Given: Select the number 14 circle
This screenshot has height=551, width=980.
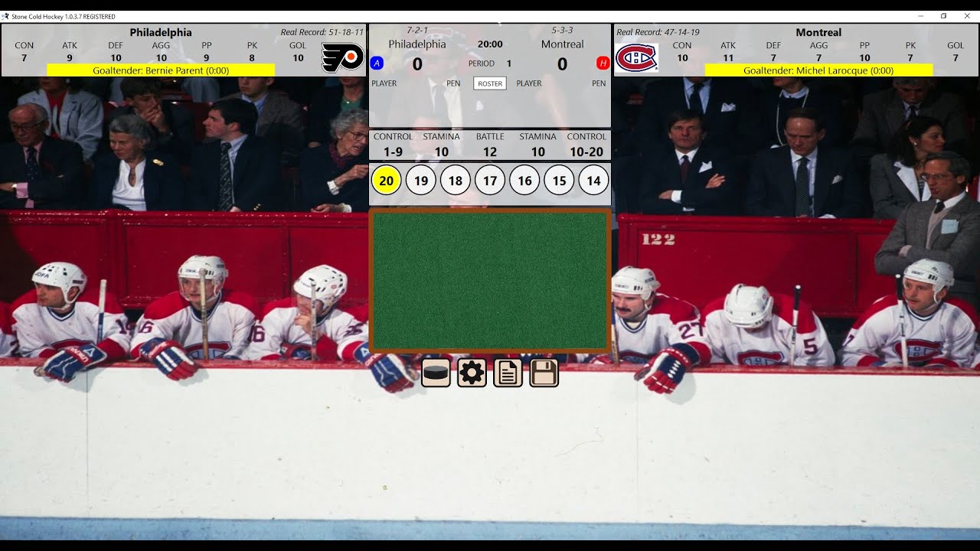Looking at the screenshot, I should (x=593, y=181).
